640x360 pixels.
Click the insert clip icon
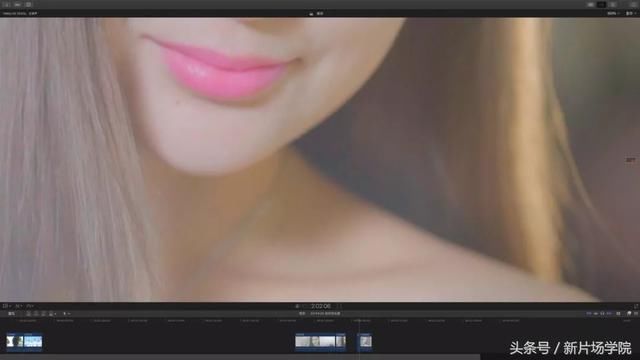(x=36, y=313)
